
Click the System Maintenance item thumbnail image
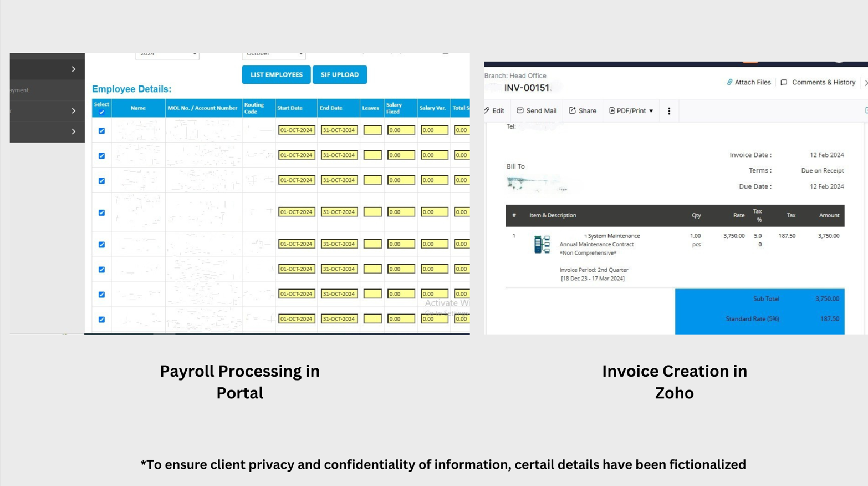[542, 244]
